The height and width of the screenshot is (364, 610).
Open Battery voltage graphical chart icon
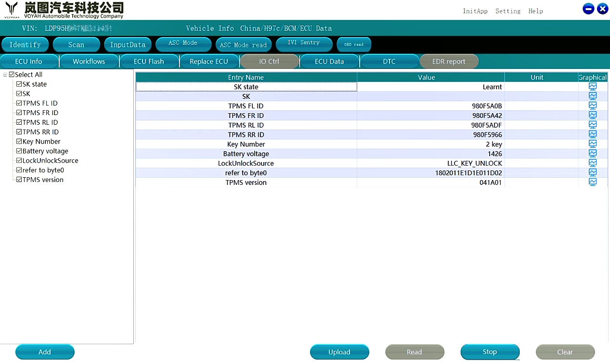coord(593,154)
